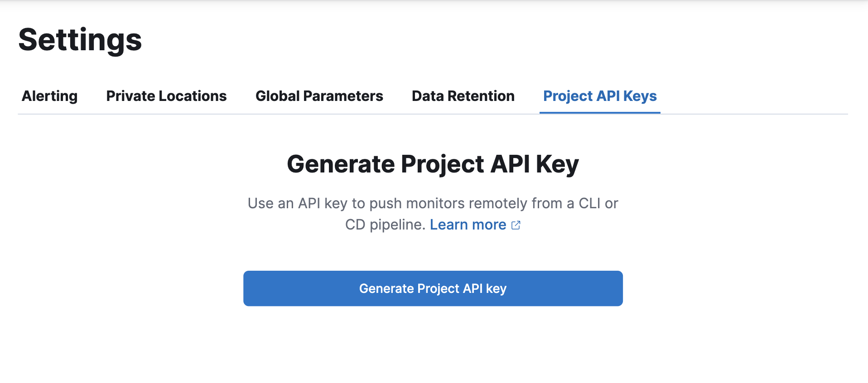This screenshot has width=868, height=383.
Task: Navigate to Alerting settings
Action: [49, 96]
